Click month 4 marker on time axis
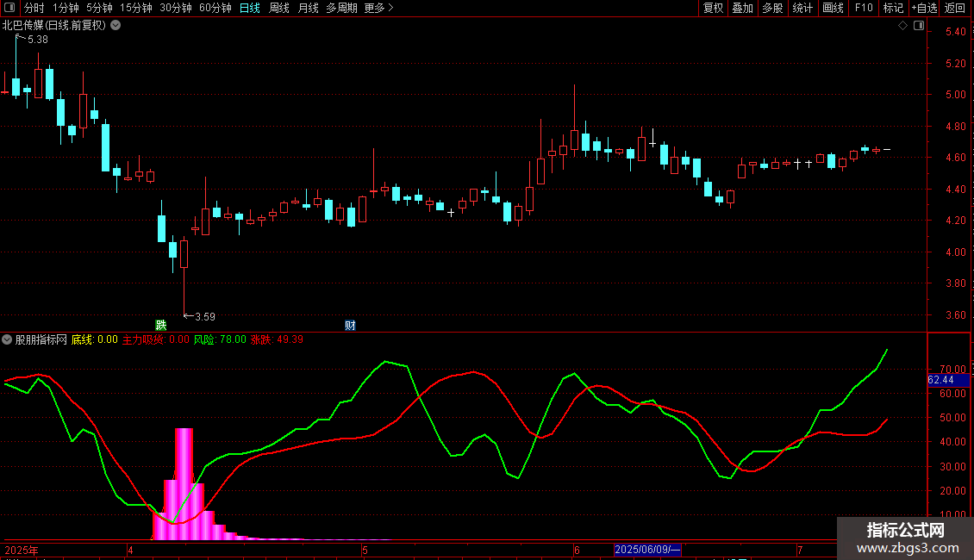974x560 pixels. click(130, 550)
